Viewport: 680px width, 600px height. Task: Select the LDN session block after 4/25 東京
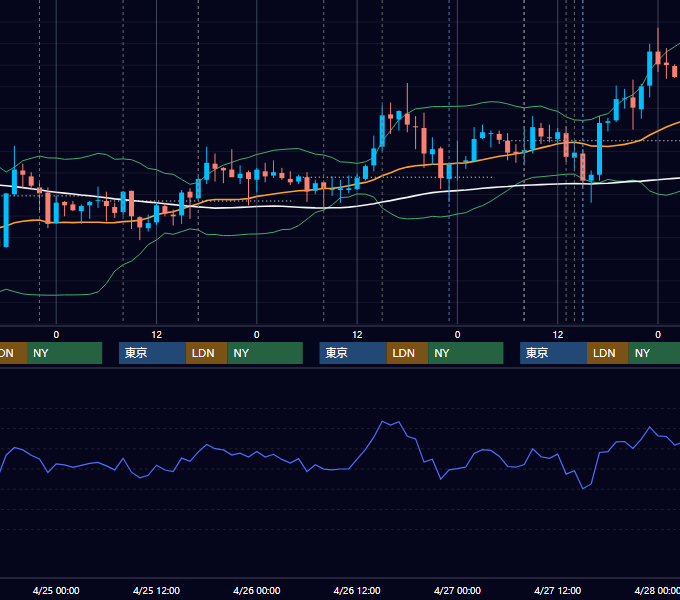tap(206, 353)
